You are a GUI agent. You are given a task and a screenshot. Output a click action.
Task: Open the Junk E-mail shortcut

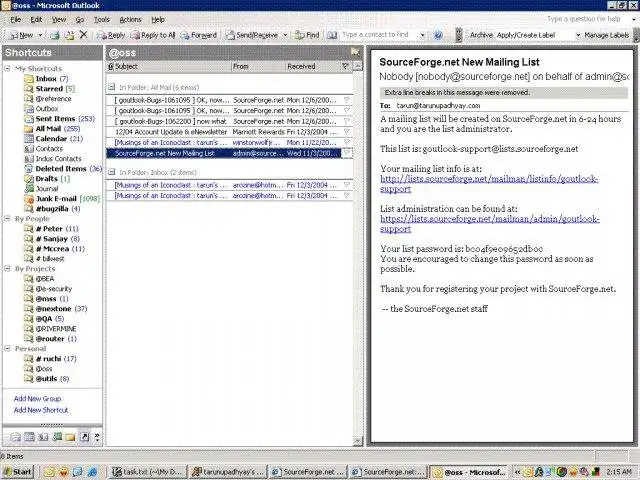coord(62,199)
